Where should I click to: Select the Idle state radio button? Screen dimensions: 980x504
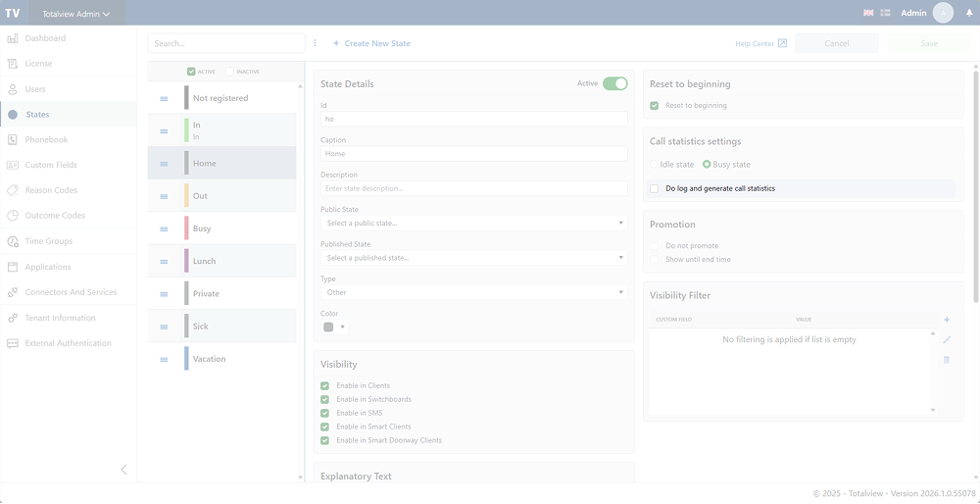pyautogui.click(x=655, y=165)
